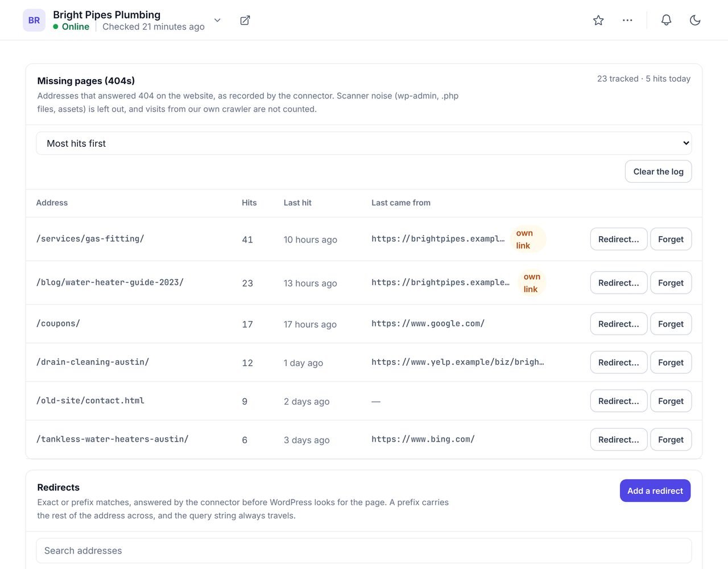
Task: Redirect the /services/gas-fitting/ address
Action: tap(619, 239)
